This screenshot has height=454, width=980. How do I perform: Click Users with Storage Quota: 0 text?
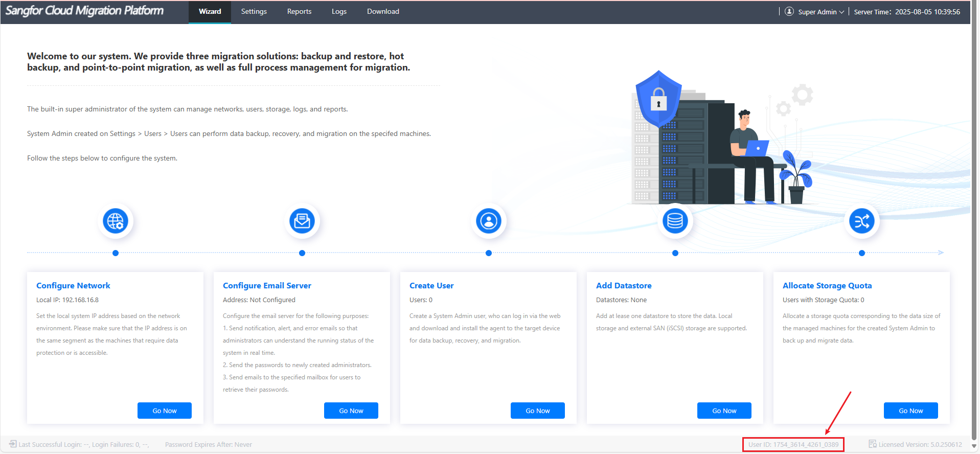[824, 300]
